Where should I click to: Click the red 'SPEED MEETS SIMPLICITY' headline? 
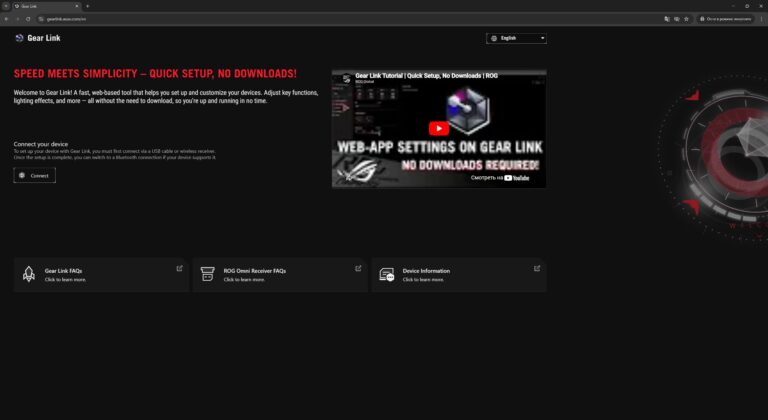[x=155, y=74]
